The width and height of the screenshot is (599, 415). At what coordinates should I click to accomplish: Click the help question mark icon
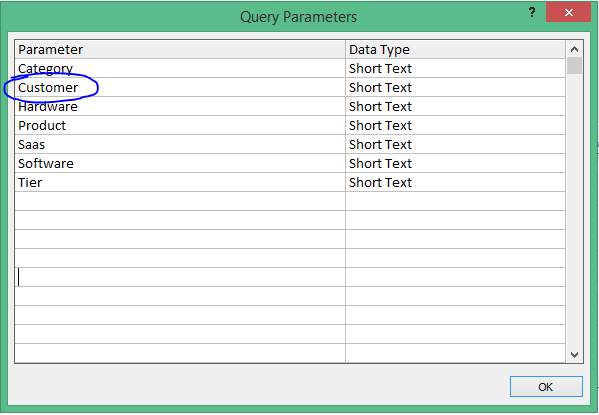532,13
